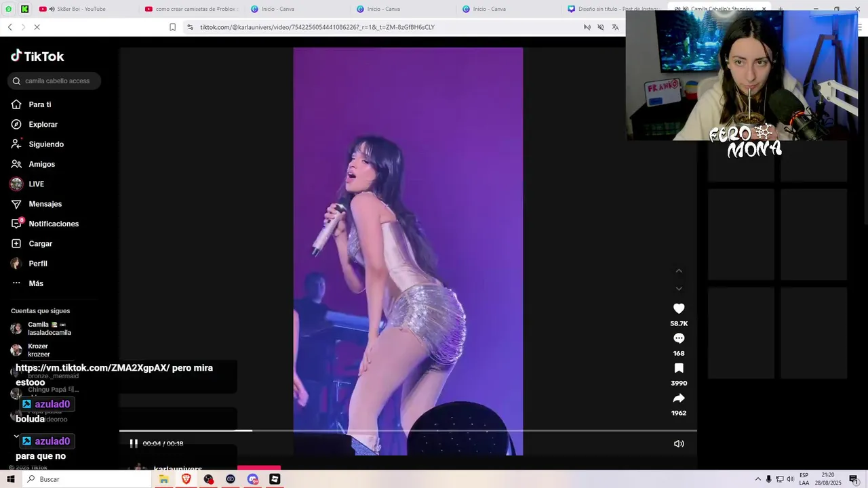Save the video with the bookmark icon
This screenshot has width=868, height=488.
tap(679, 368)
